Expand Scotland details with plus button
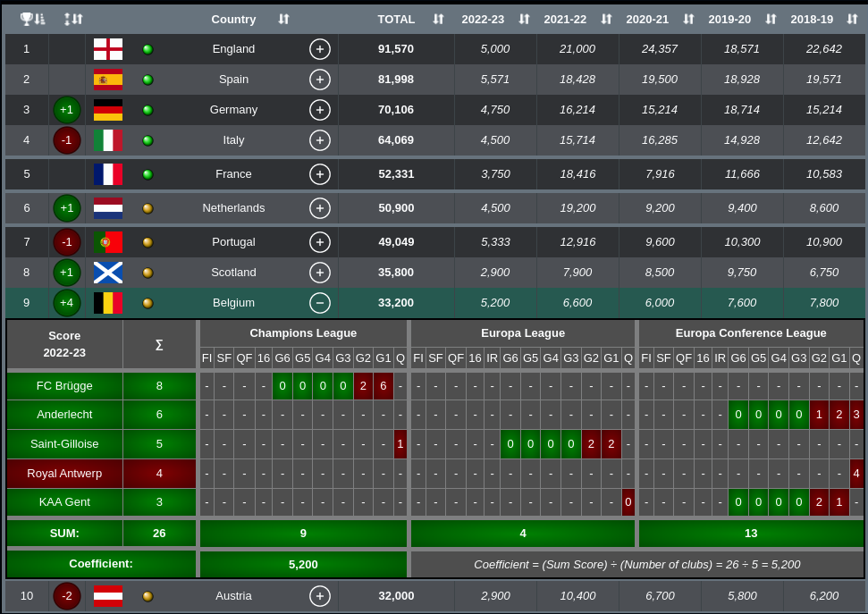The image size is (868, 614). (320, 273)
